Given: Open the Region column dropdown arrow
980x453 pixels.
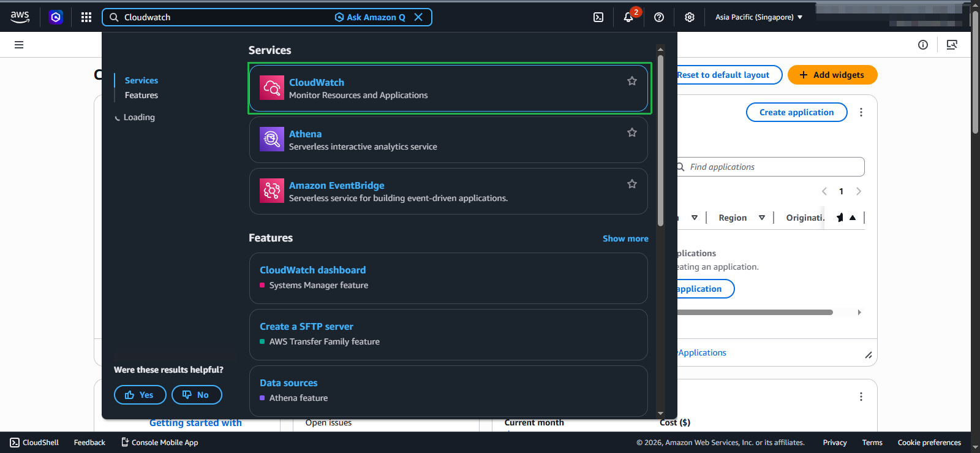Looking at the screenshot, I should pos(762,218).
